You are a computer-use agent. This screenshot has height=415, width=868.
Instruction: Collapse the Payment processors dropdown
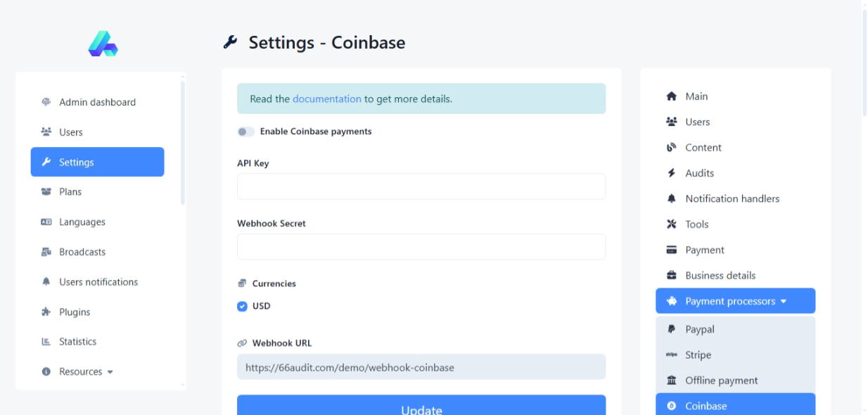(x=735, y=301)
